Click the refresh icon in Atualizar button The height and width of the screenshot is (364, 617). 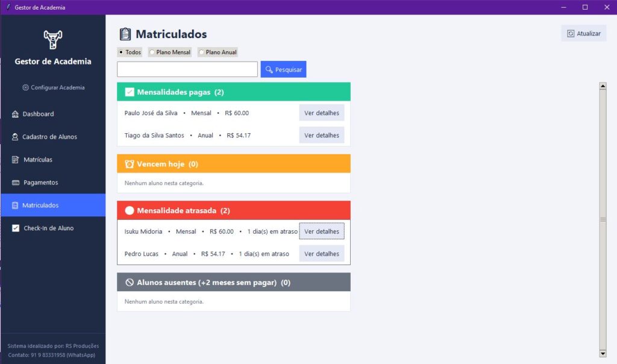pos(571,34)
